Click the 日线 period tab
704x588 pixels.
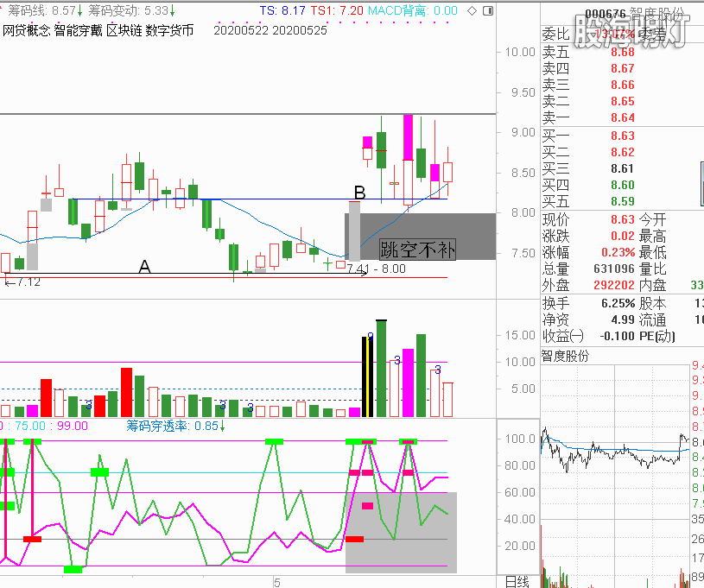pos(517,582)
